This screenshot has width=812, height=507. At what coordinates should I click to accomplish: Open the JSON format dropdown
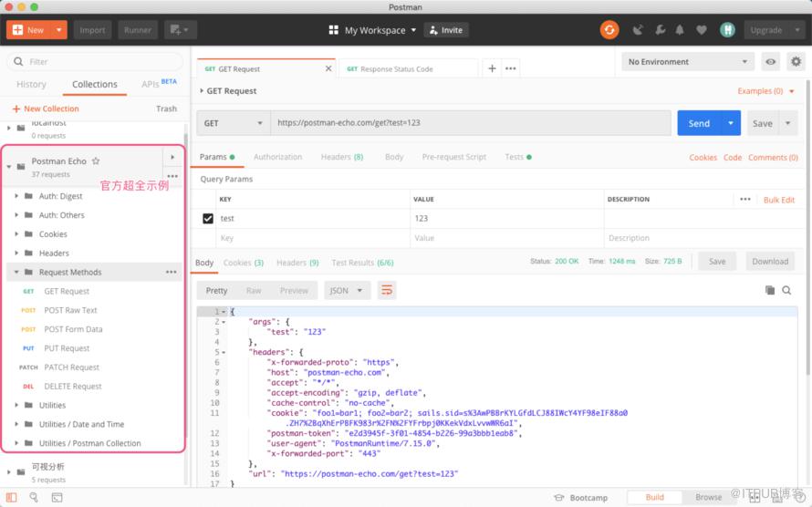[x=347, y=290]
